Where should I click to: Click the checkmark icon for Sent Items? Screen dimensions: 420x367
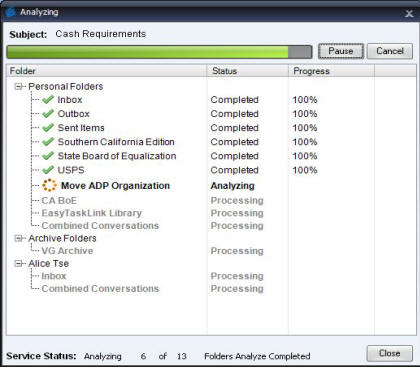pyautogui.click(x=48, y=128)
